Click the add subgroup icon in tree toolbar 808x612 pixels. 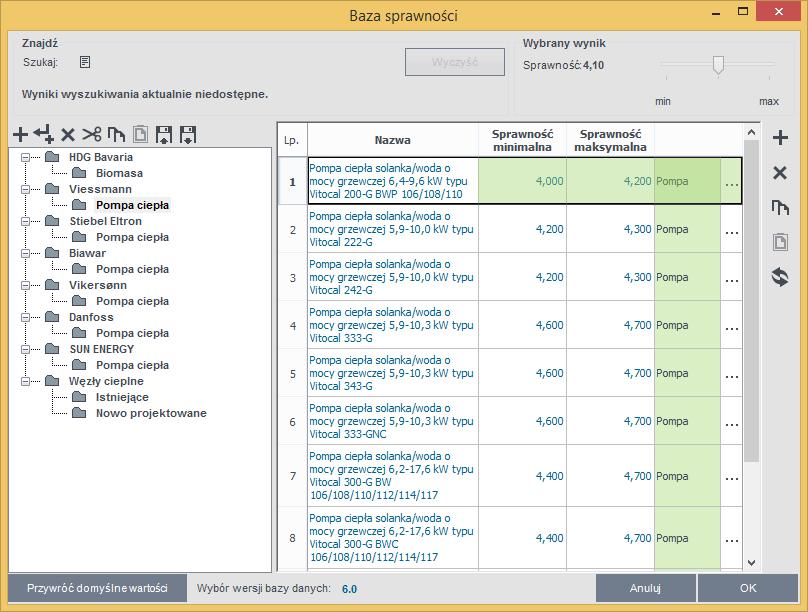pyautogui.click(x=44, y=134)
